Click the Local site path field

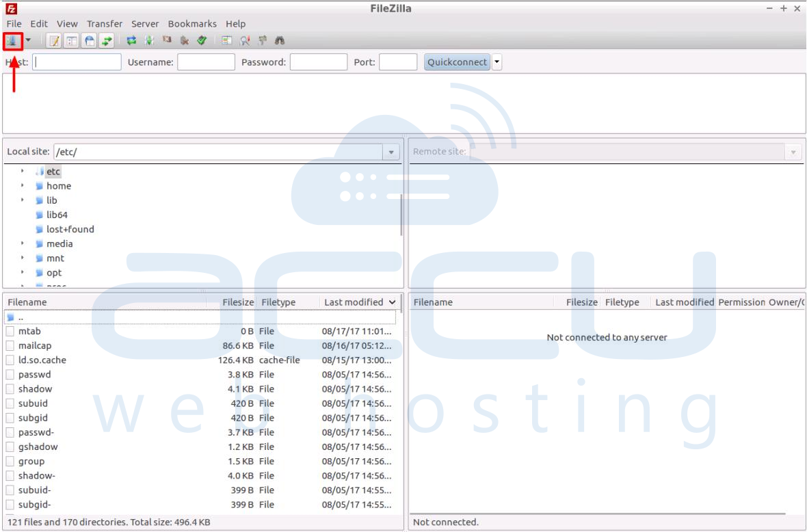click(218, 152)
